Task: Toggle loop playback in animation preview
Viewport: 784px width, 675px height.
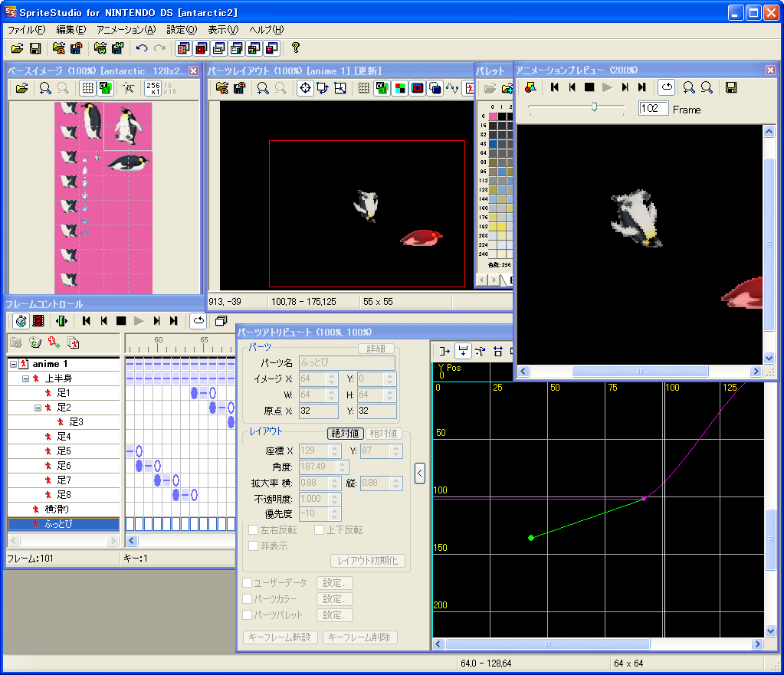Action: pos(667,87)
